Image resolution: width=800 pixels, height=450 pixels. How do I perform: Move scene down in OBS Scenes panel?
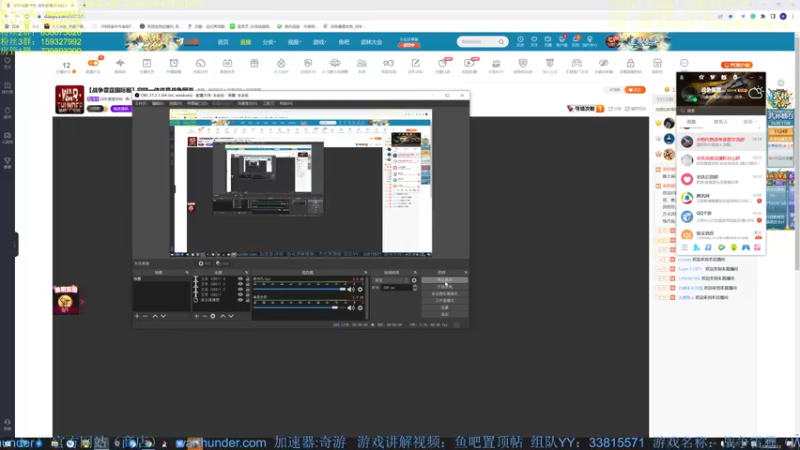tap(163, 316)
